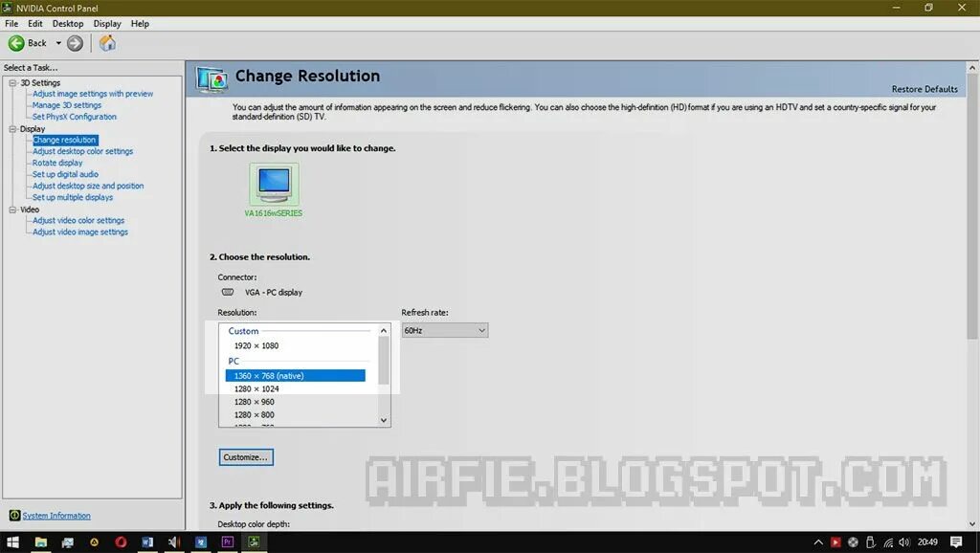Open the Back history dropdown arrow
The height and width of the screenshot is (553, 980).
click(58, 43)
